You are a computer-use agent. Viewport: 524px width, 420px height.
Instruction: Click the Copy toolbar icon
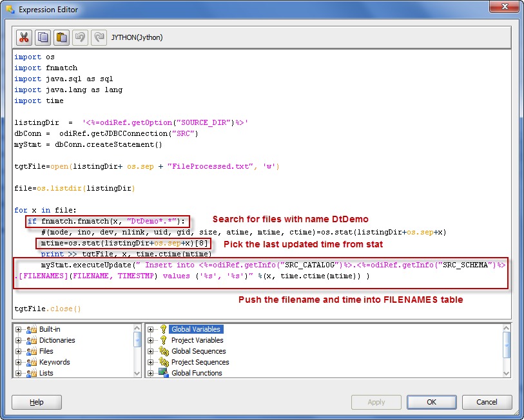(42, 37)
